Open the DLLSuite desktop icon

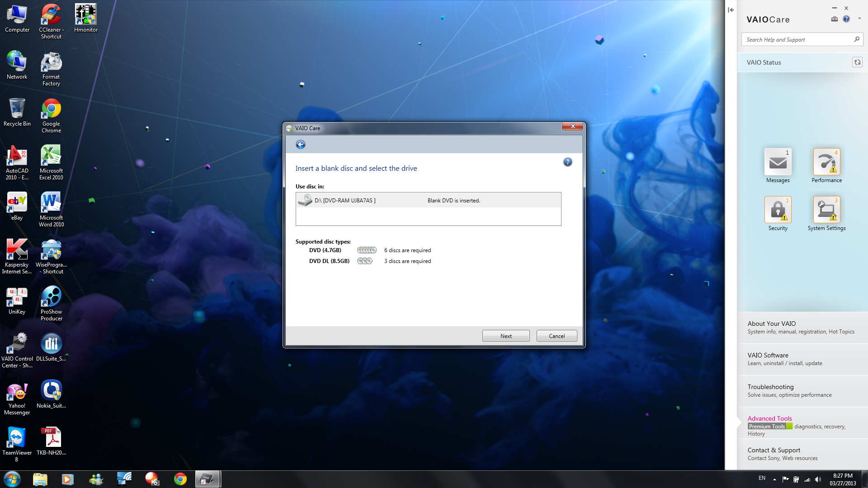[x=51, y=348]
